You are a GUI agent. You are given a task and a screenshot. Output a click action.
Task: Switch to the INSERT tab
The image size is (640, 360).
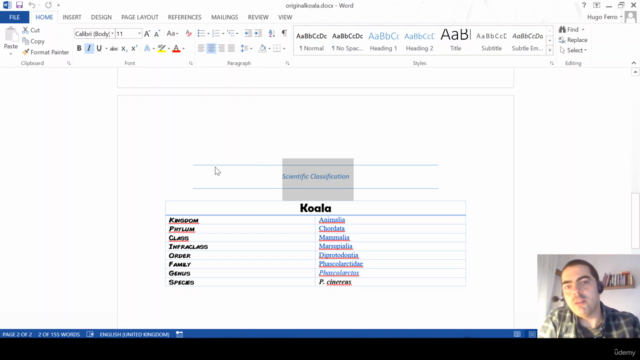pyautogui.click(x=72, y=17)
